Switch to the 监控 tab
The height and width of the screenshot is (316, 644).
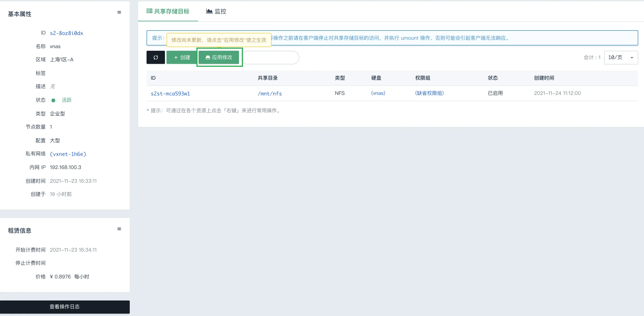point(216,11)
